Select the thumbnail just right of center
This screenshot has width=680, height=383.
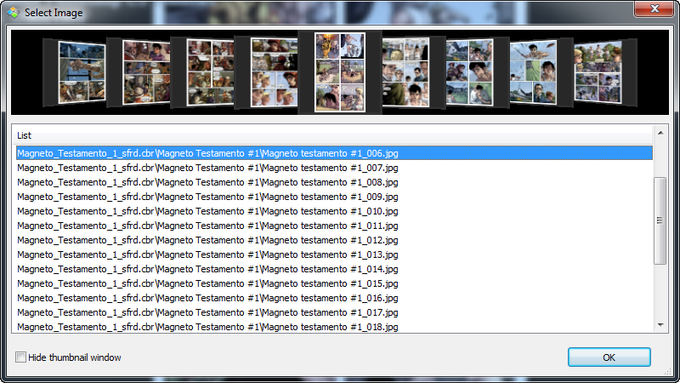tap(405, 72)
